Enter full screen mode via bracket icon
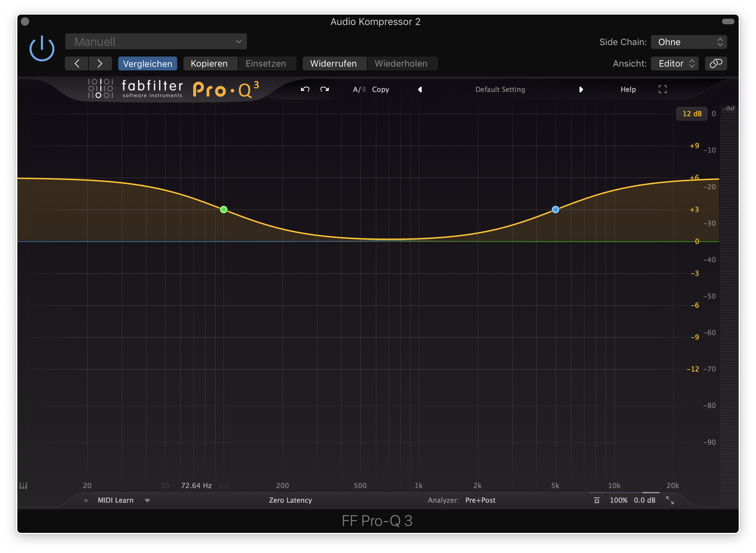 662,90
